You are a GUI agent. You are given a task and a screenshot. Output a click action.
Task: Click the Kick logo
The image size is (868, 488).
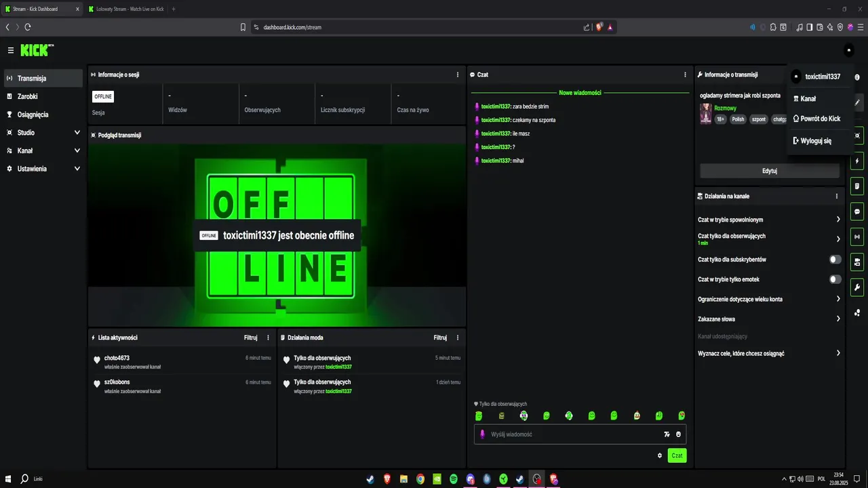click(x=37, y=50)
